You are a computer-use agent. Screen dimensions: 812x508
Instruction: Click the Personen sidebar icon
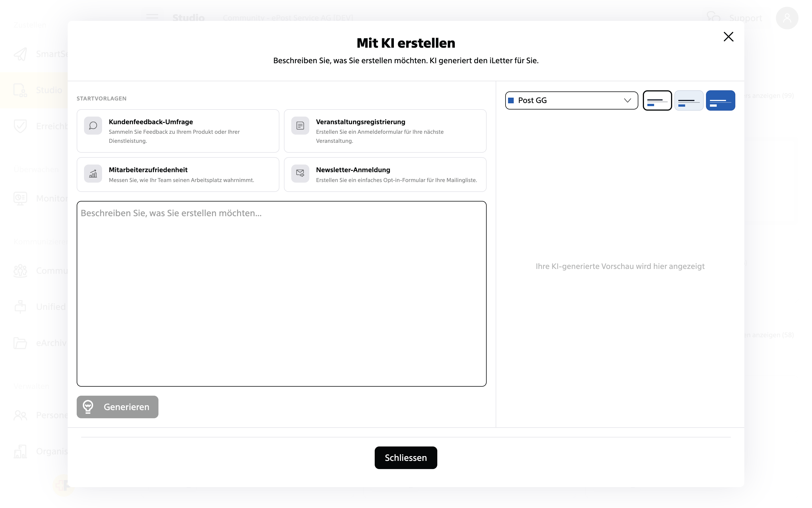click(20, 415)
